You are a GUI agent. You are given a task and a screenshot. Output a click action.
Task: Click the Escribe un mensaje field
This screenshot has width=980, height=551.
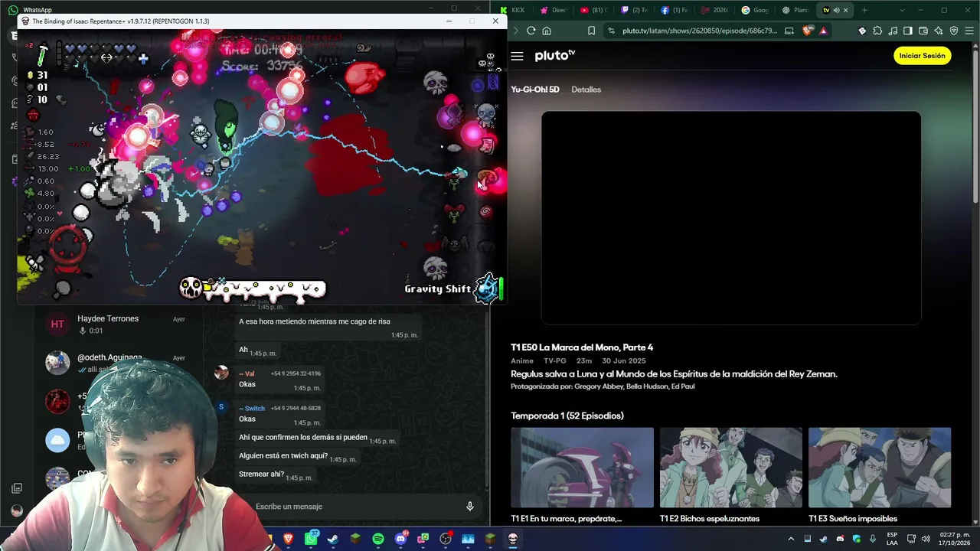tap(352, 507)
